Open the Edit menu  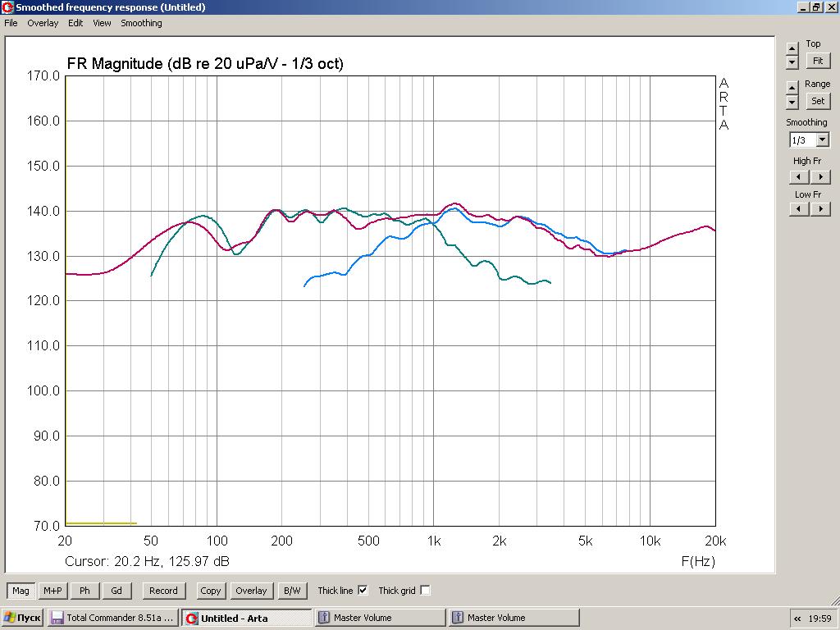click(x=75, y=23)
